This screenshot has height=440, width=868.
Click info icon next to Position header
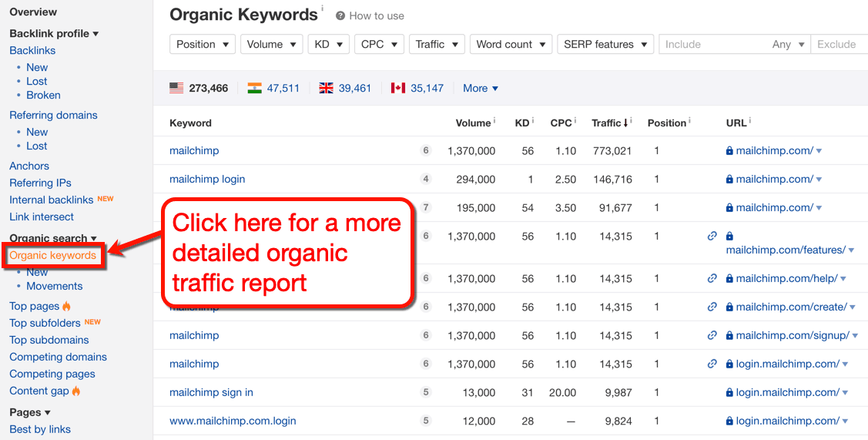point(689,120)
